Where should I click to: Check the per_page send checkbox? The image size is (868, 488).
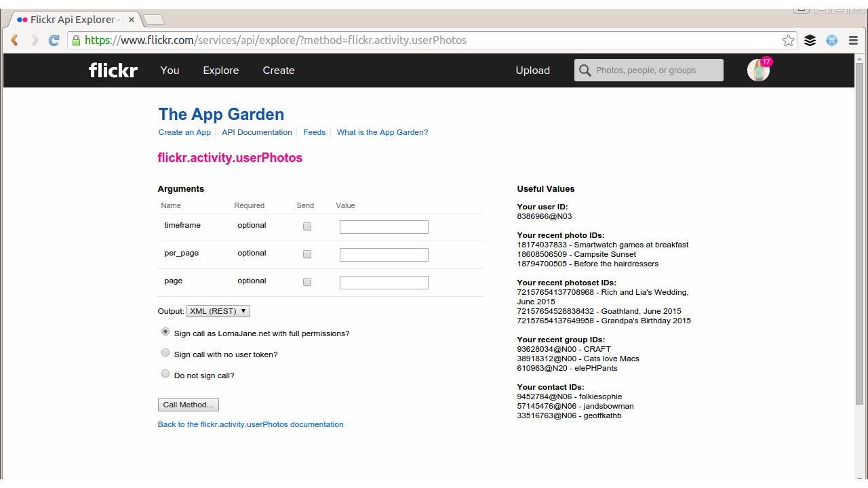point(307,254)
